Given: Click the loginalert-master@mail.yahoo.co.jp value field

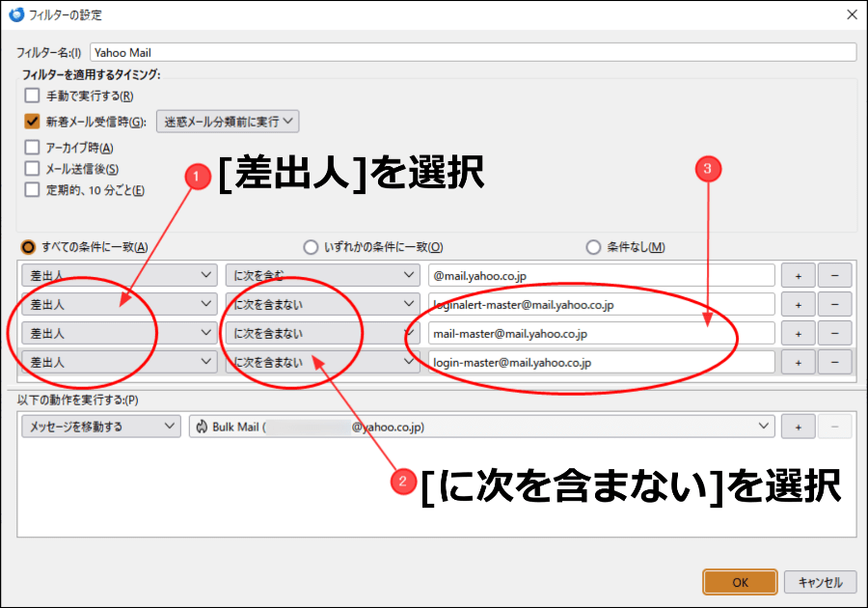Looking at the screenshot, I should [601, 304].
